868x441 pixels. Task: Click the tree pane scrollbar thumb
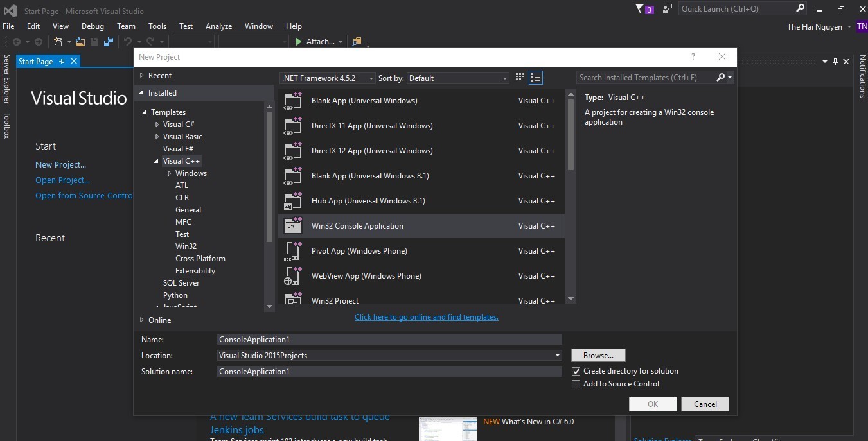coord(270,177)
